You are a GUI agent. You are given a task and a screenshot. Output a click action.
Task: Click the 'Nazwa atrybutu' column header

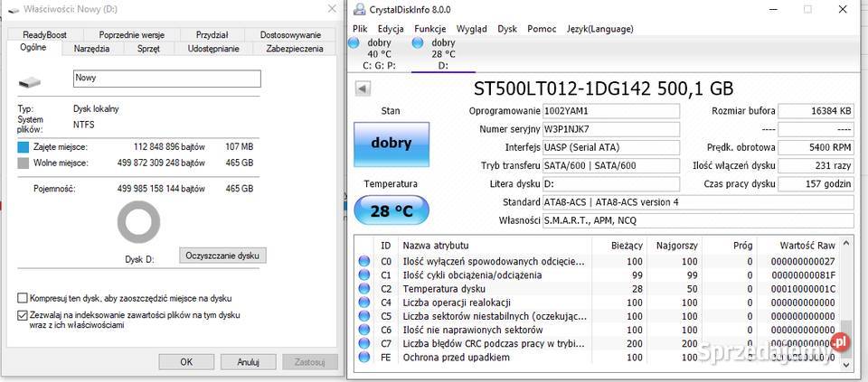[495, 245]
